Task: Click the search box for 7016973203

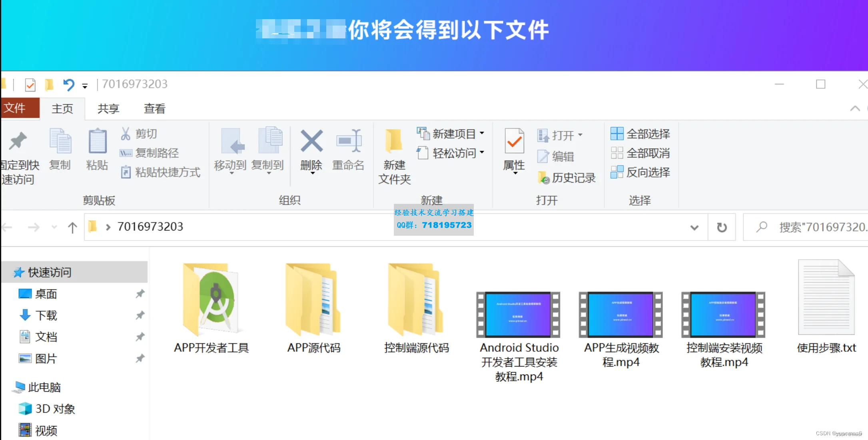Action: (x=806, y=227)
